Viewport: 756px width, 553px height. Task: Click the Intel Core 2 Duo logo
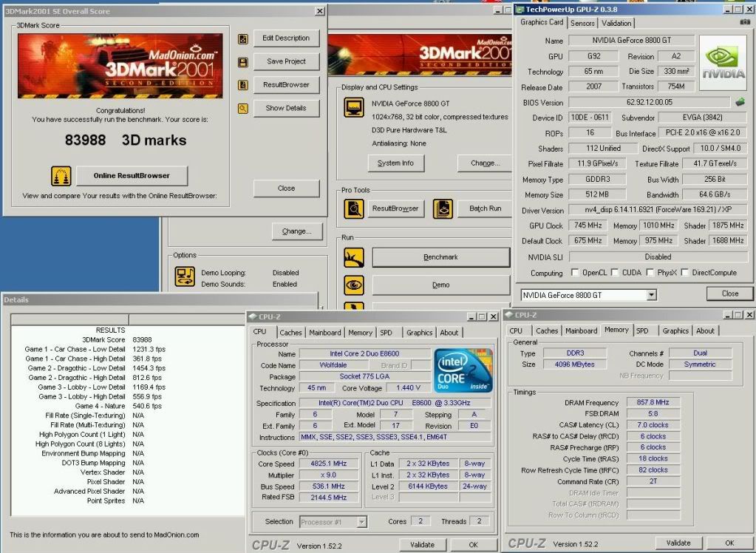pyautogui.click(x=463, y=370)
